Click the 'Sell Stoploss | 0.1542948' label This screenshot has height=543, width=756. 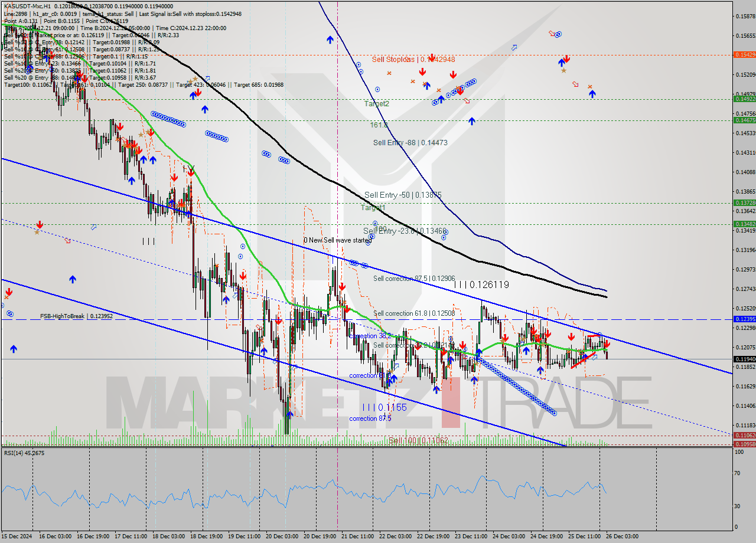point(413,59)
